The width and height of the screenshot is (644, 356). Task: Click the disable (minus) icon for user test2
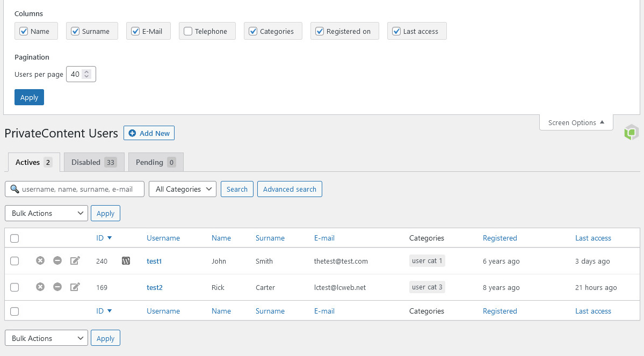click(x=57, y=287)
